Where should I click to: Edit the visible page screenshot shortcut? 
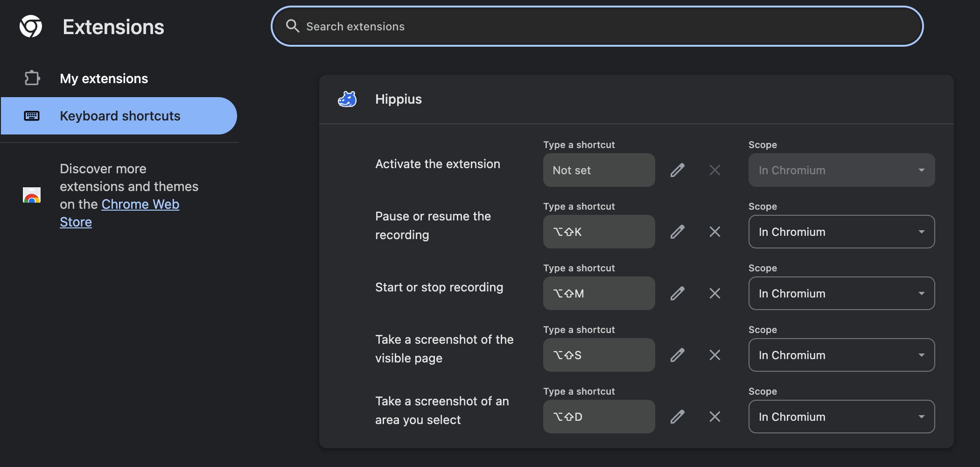pos(678,355)
